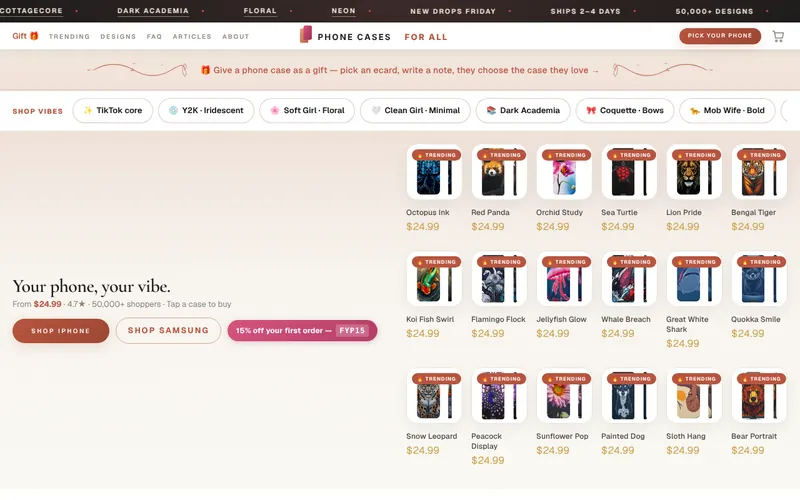800x500 pixels.
Task: Open the Sunflower Pop case thumbnail
Action: pos(564,396)
